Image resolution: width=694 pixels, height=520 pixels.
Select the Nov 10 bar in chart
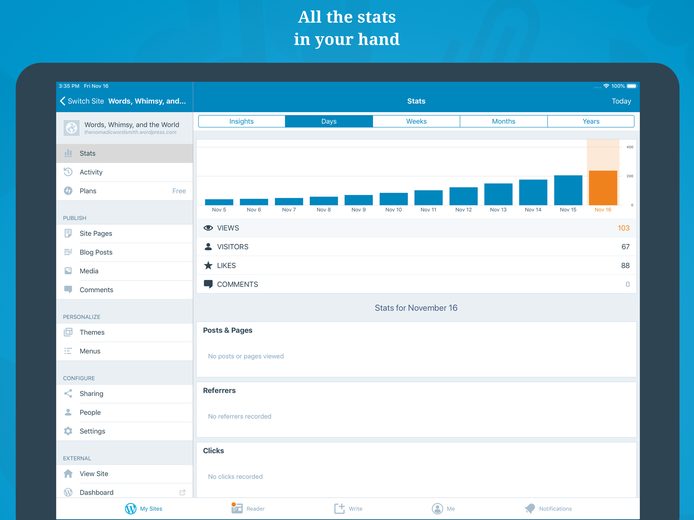pyautogui.click(x=393, y=199)
